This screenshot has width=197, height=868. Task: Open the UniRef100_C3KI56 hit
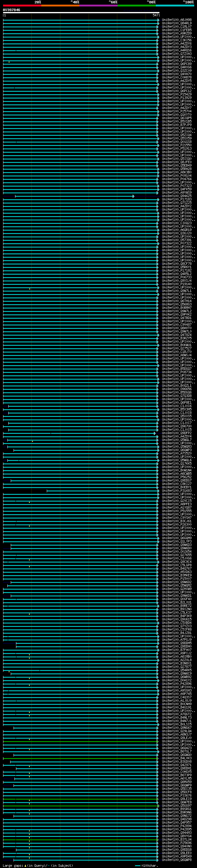click(x=177, y=40)
